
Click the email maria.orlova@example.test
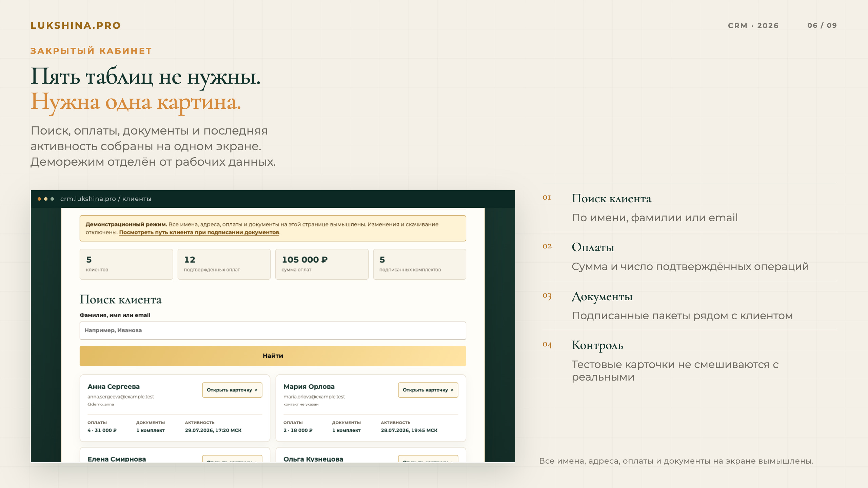[314, 397]
